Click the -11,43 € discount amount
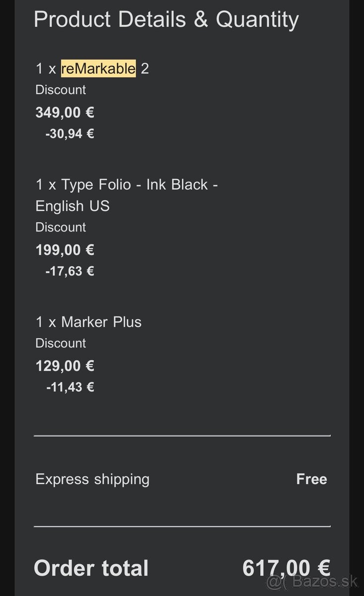Image resolution: width=364 pixels, height=596 pixels. [70, 387]
